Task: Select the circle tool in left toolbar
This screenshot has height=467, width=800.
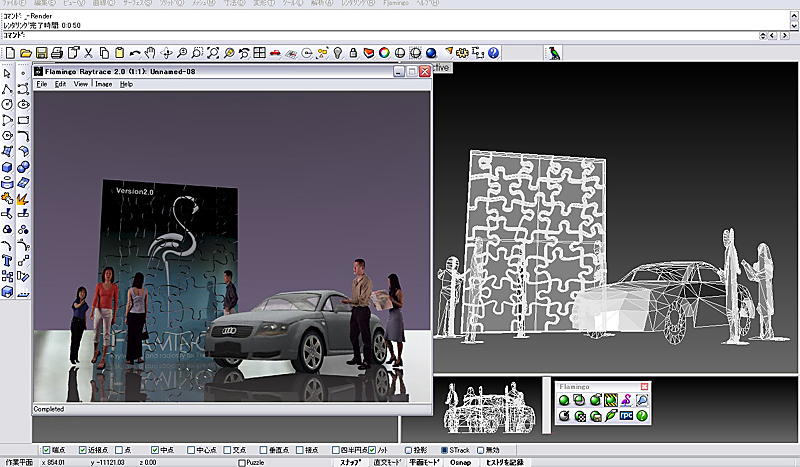Action: coord(7,105)
